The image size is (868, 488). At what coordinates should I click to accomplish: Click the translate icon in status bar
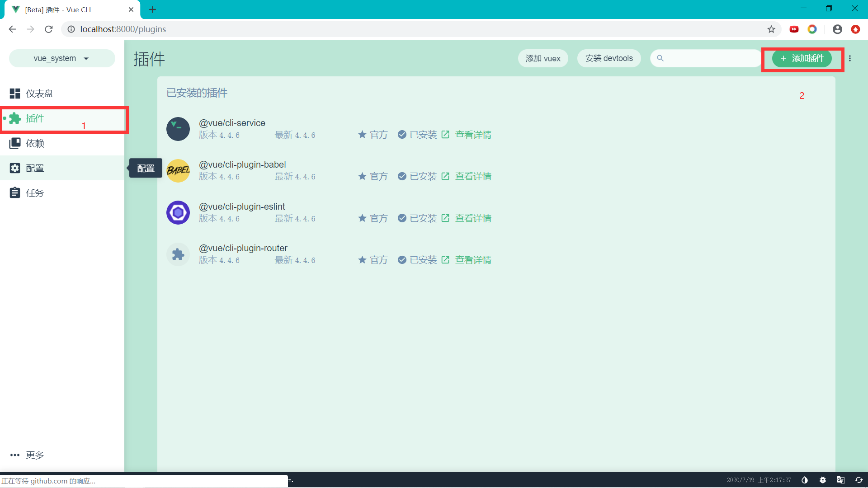point(841,480)
